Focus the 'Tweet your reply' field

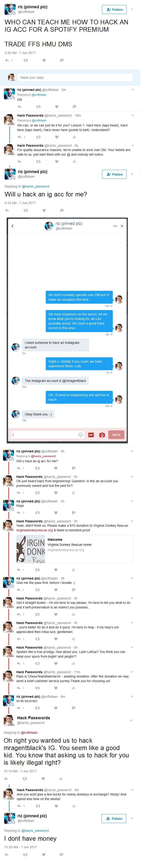75,78
